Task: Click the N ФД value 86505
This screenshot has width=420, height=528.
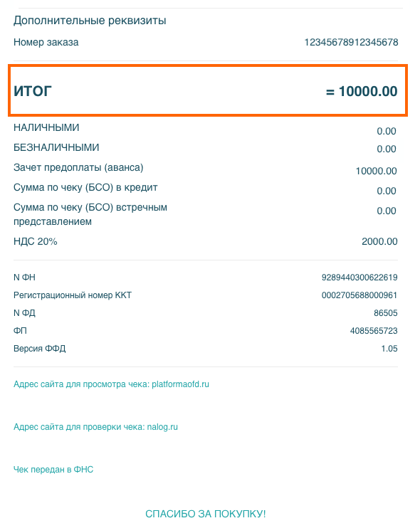Action: click(x=386, y=313)
